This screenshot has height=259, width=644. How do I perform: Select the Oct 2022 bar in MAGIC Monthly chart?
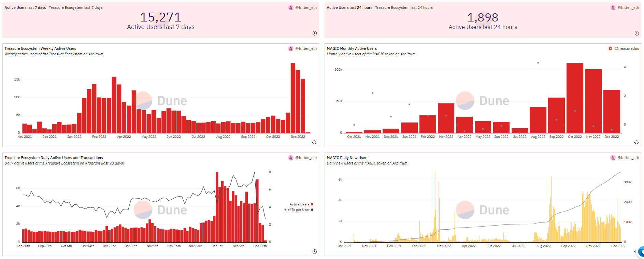pyautogui.click(x=575, y=98)
